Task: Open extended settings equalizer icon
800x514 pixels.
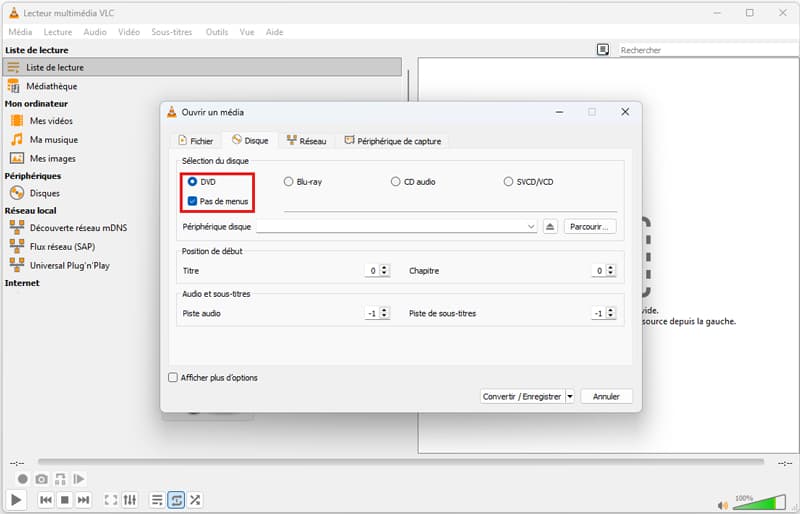Action: point(130,500)
